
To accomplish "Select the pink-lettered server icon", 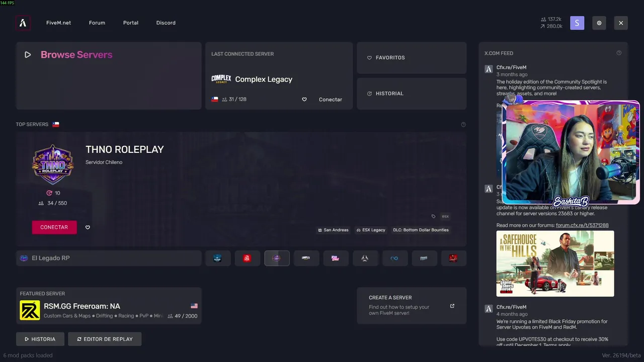I will tap(336, 258).
